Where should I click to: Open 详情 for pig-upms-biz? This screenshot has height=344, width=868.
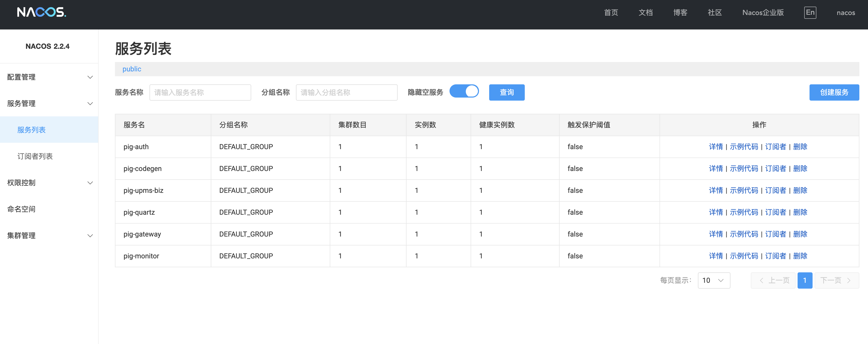point(716,191)
